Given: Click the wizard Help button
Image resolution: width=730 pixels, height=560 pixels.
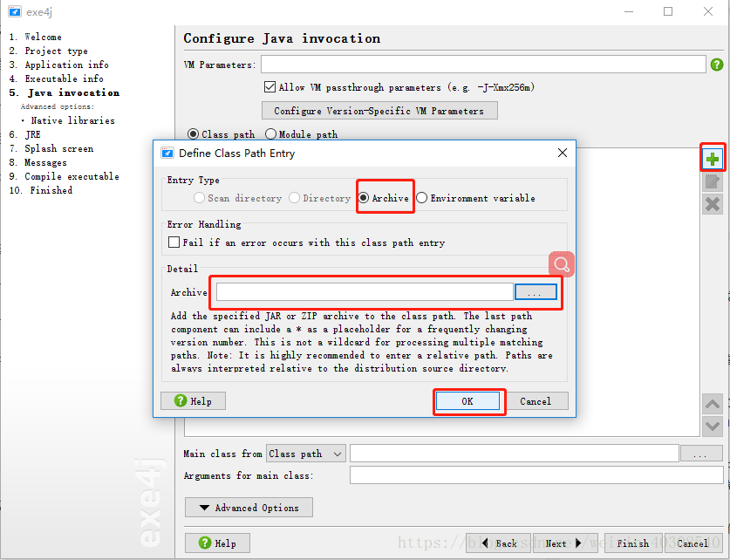Looking at the screenshot, I should click(217, 543).
